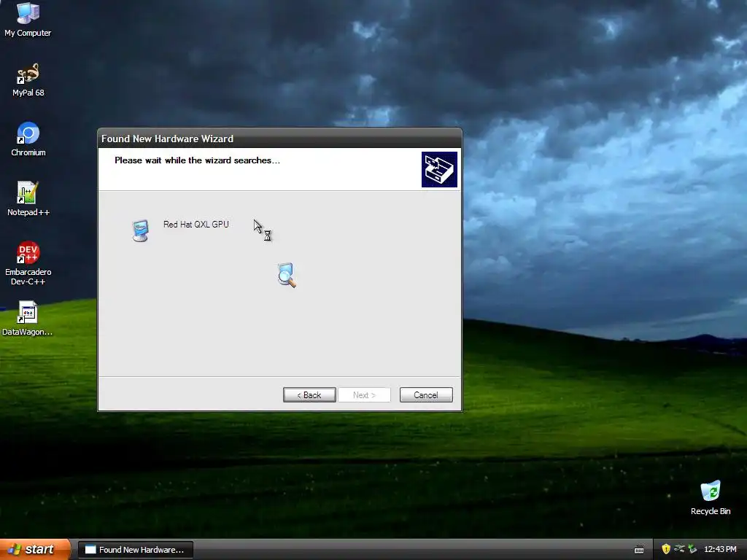Select the My Computer desktop icon
Image resolution: width=747 pixels, height=560 pixels.
(x=28, y=20)
